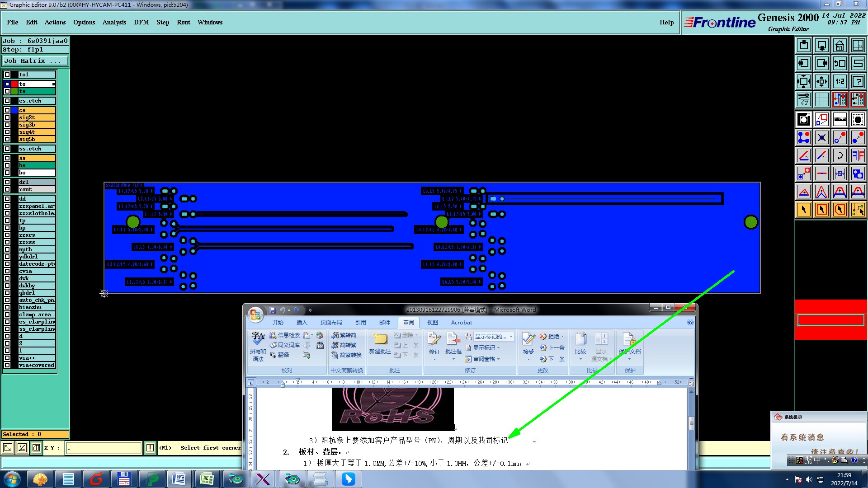Click the 繁转简 conversion button
868x488 pixels.
(344, 335)
